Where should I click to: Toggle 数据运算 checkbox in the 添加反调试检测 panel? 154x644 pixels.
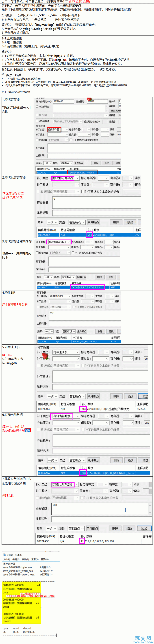click(x=37, y=498)
